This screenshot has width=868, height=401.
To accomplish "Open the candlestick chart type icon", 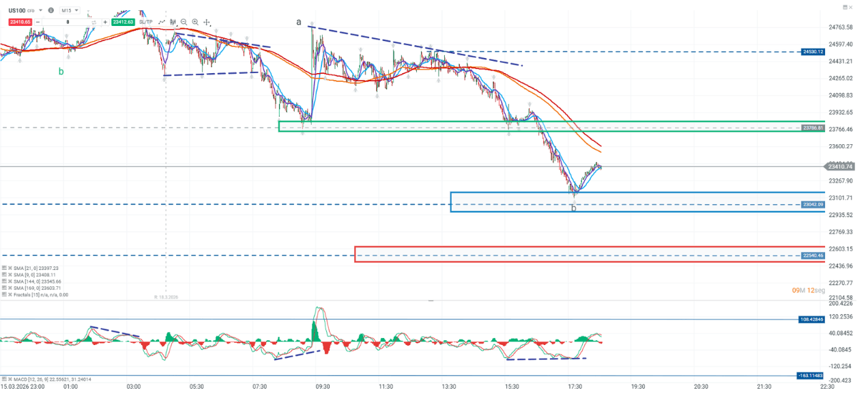I will click(173, 22).
